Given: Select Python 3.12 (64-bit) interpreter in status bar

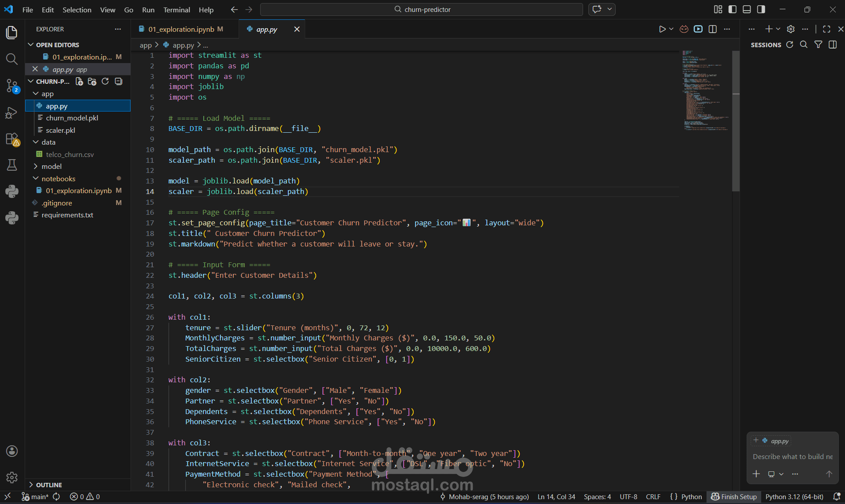Looking at the screenshot, I should pos(794,497).
